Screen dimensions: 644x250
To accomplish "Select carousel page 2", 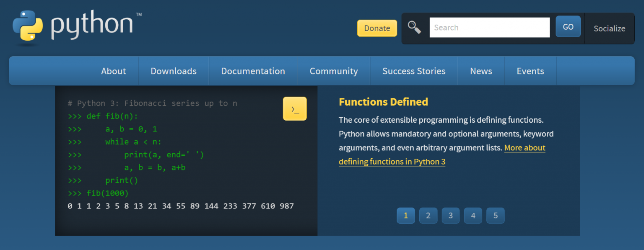I will pos(428,215).
